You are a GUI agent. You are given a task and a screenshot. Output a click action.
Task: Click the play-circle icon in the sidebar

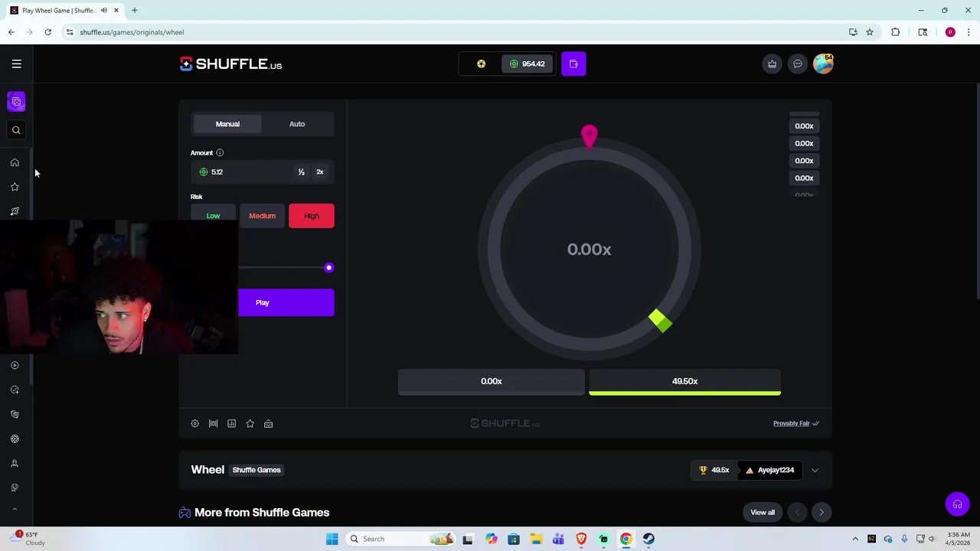coord(15,366)
